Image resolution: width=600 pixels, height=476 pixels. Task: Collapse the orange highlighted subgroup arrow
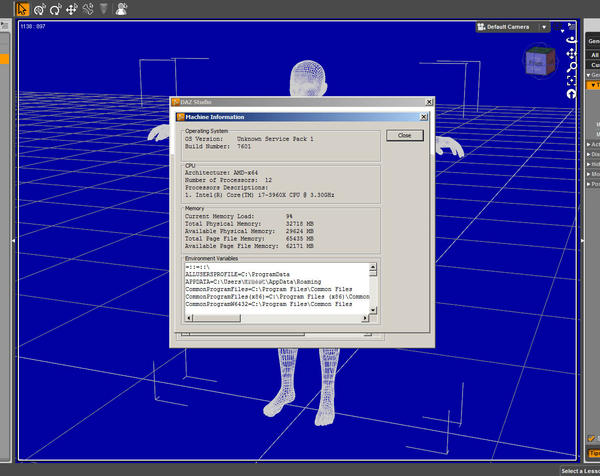pos(593,85)
